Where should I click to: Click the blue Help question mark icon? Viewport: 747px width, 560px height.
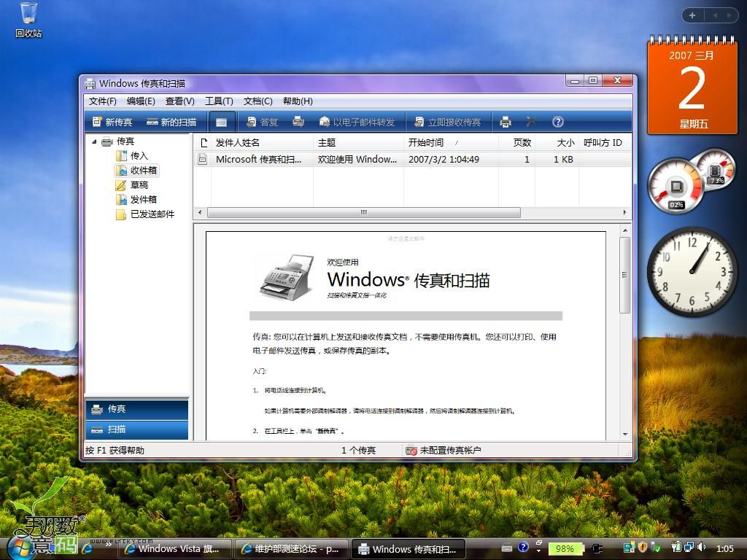pos(558,122)
